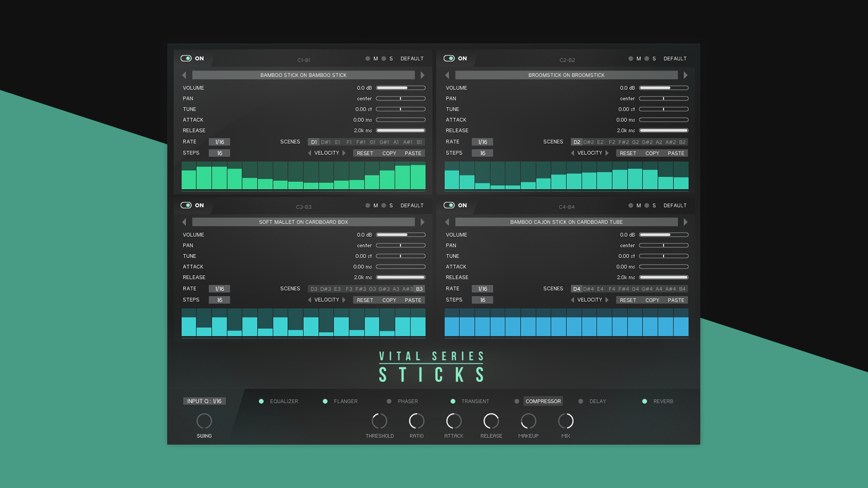Select scene D#2 in the Broomstick layer
The height and width of the screenshot is (488, 868).
point(588,142)
